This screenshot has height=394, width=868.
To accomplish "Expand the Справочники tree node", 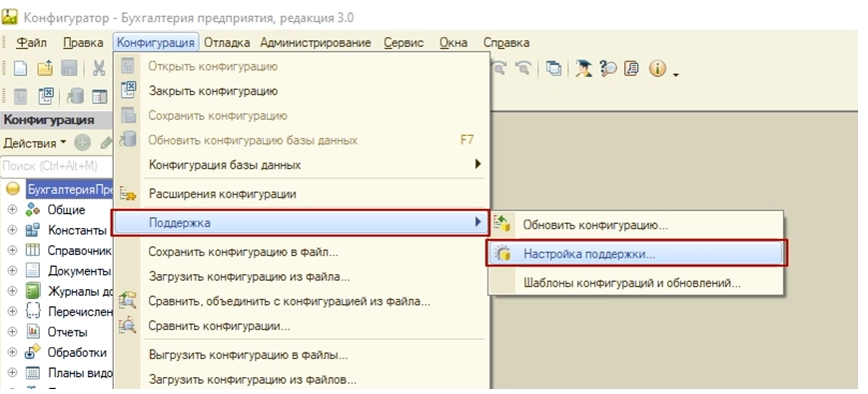I will coord(12,250).
